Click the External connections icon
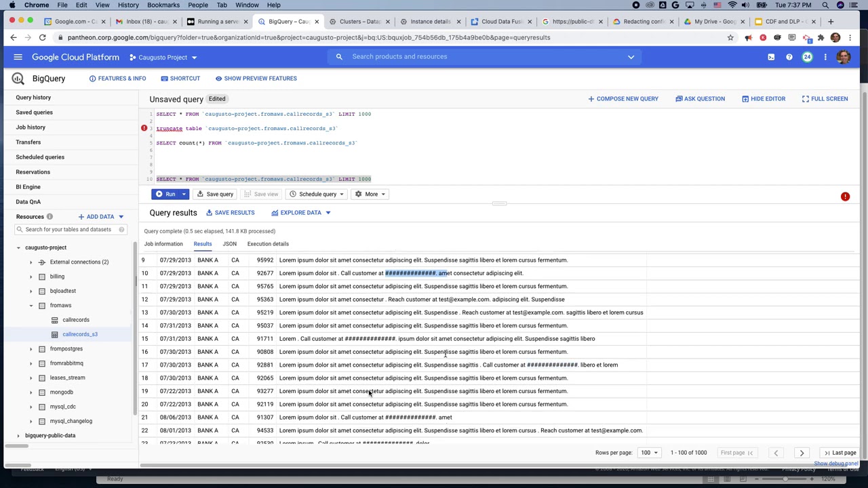Viewport: 868px width, 488px height. [42, 262]
